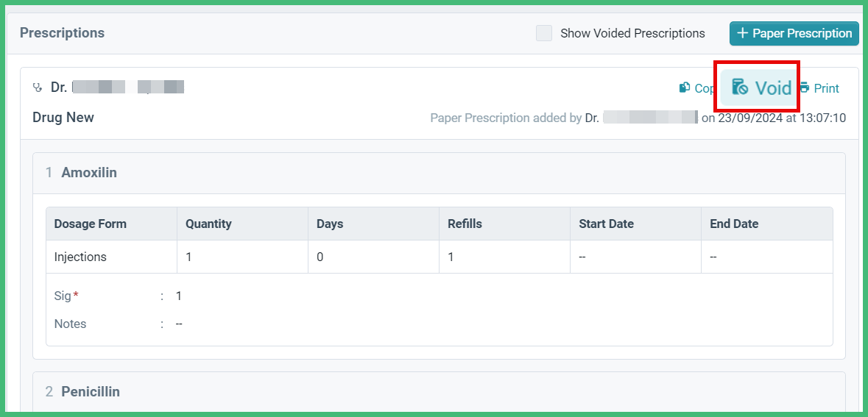This screenshot has height=417, width=868.
Task: Click the Copy prescription icon
Action: [x=685, y=88]
